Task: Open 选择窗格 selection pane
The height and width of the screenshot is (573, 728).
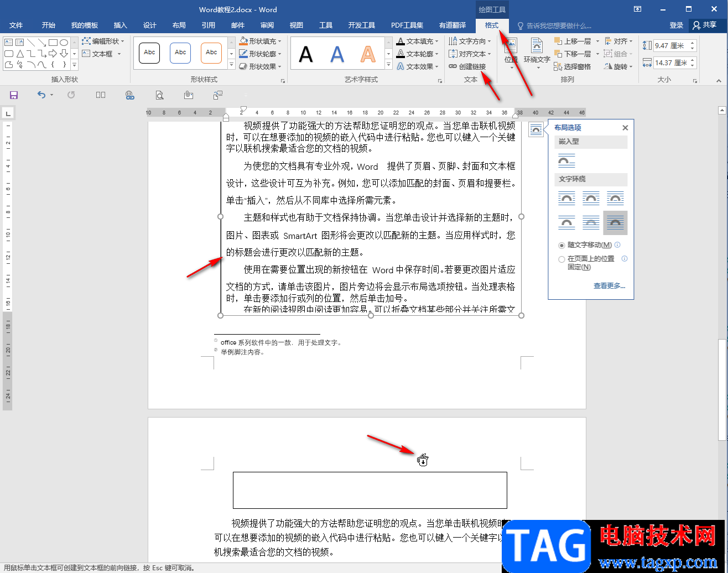Action: (573, 66)
